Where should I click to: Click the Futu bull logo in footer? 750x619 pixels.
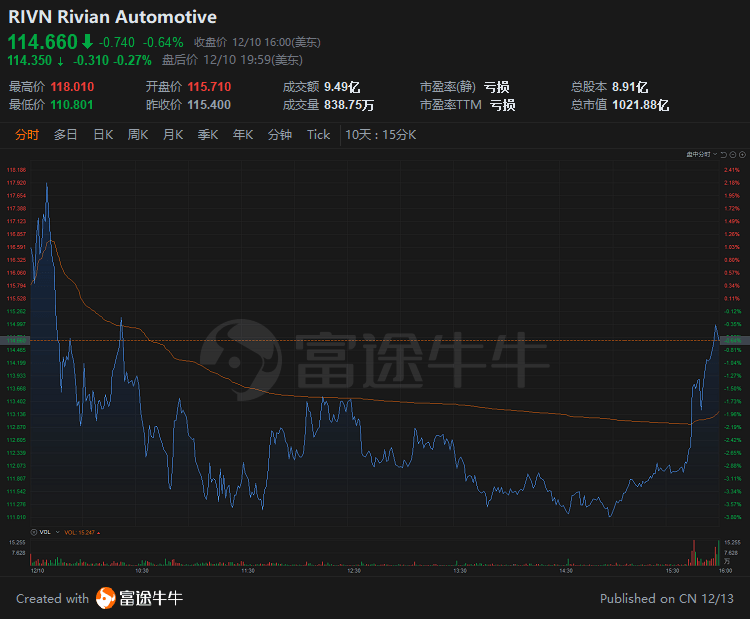(x=106, y=598)
